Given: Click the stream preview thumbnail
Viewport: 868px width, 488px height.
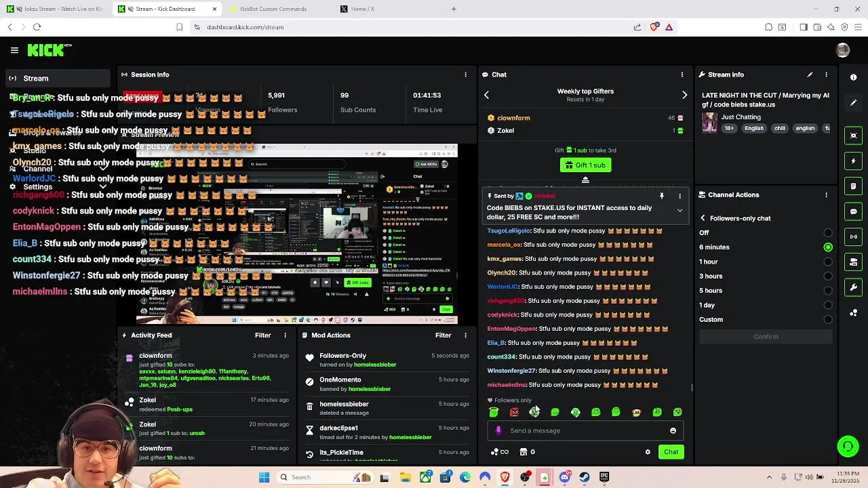Looking at the screenshot, I should coord(297,234).
